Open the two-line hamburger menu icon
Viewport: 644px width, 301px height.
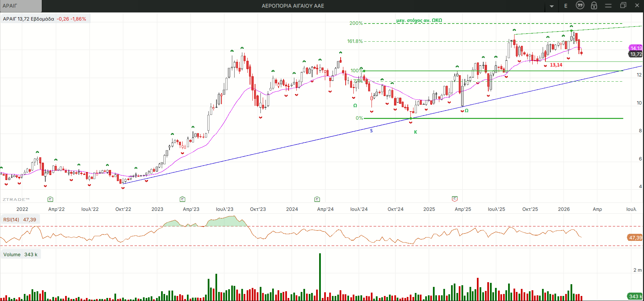point(608,6)
